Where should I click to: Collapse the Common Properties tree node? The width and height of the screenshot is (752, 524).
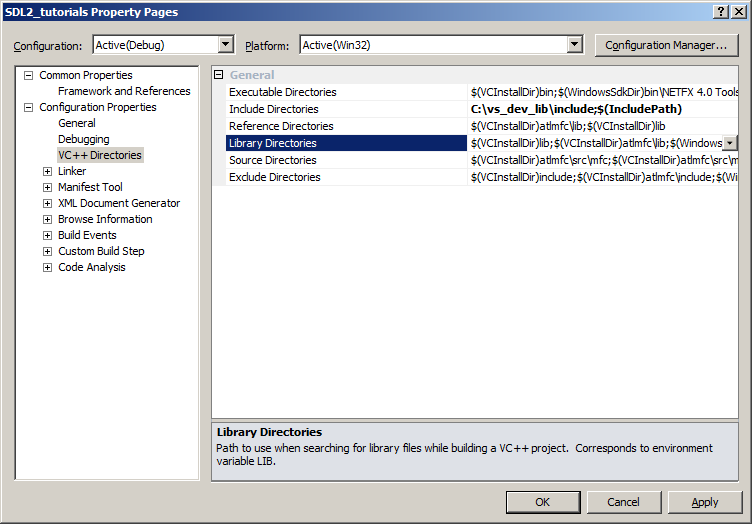coord(29,75)
